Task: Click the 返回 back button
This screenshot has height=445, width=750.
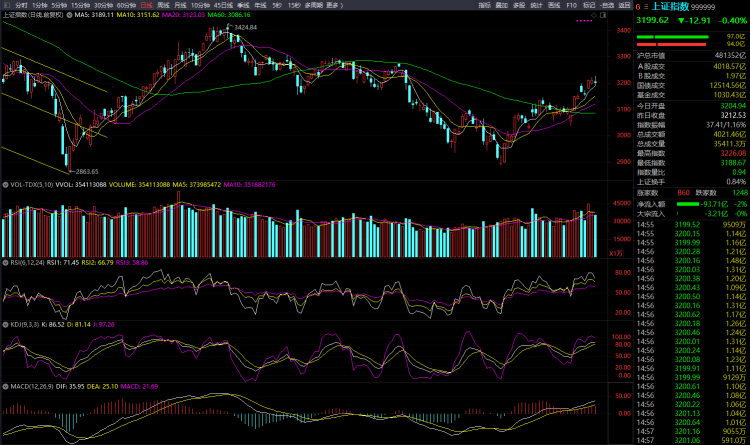Action: point(625,5)
